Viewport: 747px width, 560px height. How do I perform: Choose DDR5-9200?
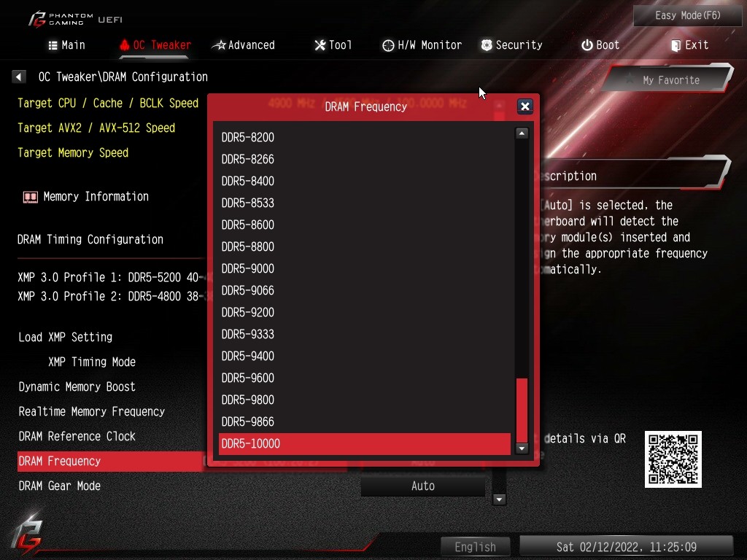365,312
